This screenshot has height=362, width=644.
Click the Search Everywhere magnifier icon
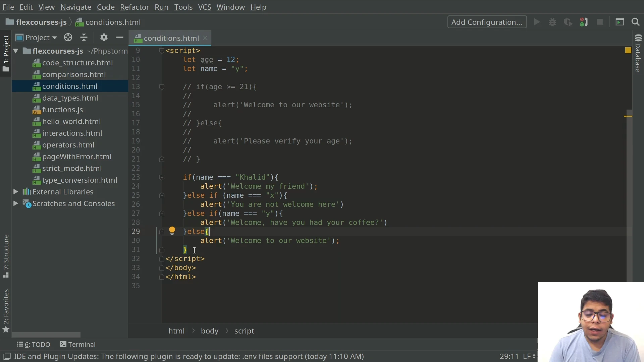(x=635, y=22)
